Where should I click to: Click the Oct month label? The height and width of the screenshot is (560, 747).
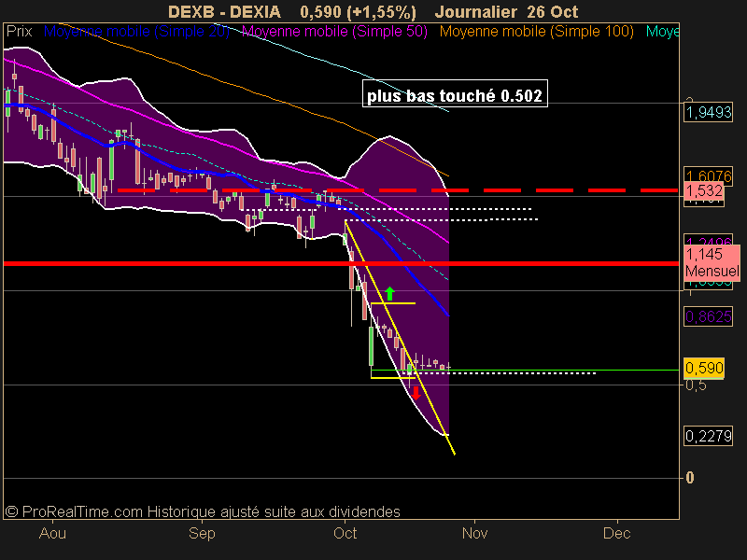point(345,533)
